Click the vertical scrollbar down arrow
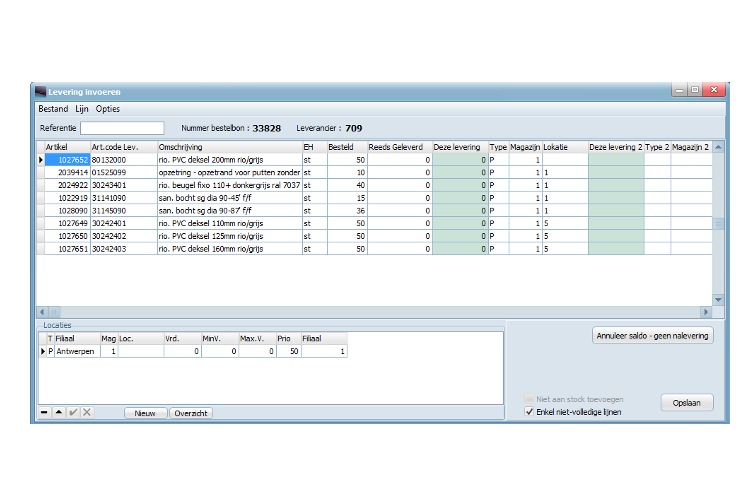 pos(718,300)
